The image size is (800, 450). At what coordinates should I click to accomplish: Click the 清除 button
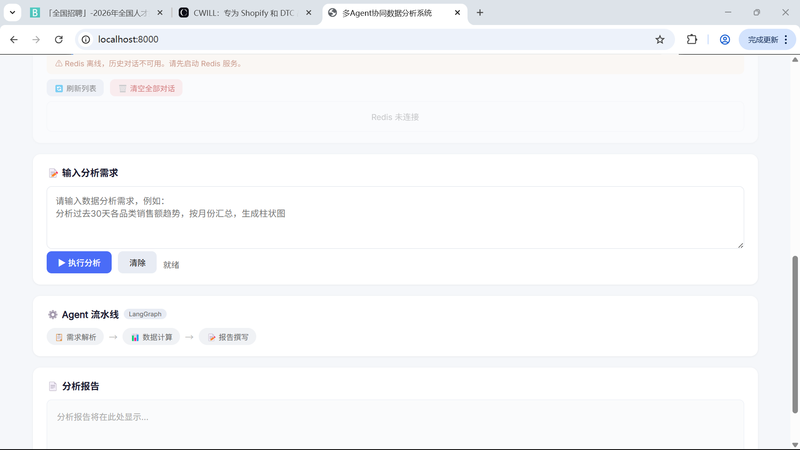[x=137, y=262]
